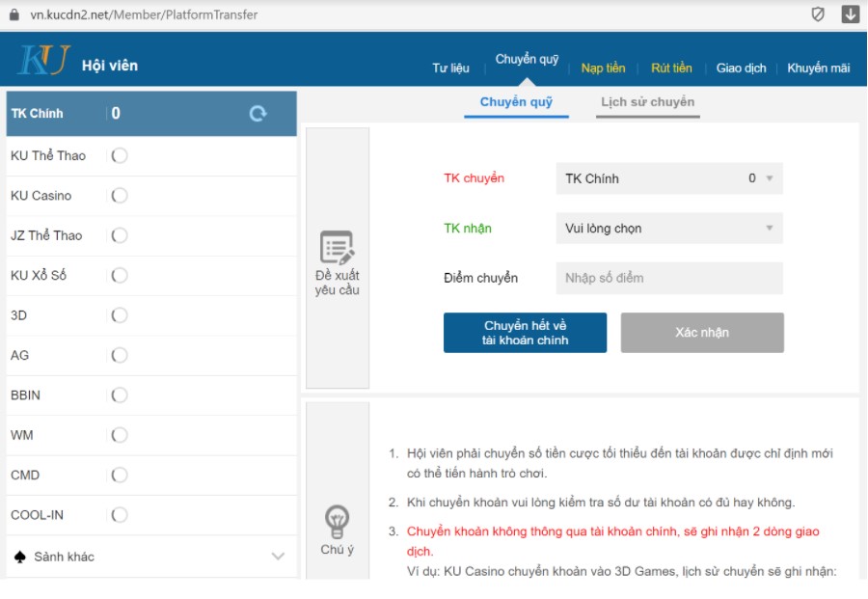Click the Nhập số điểm input field

pos(669,278)
